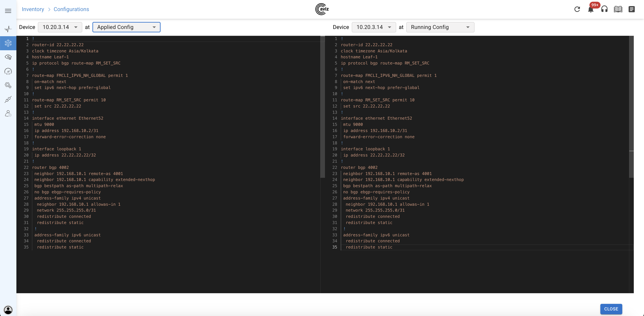Image resolution: width=644 pixels, height=316 pixels.
Task: Click the headphones support icon
Action: pyautogui.click(x=604, y=9)
